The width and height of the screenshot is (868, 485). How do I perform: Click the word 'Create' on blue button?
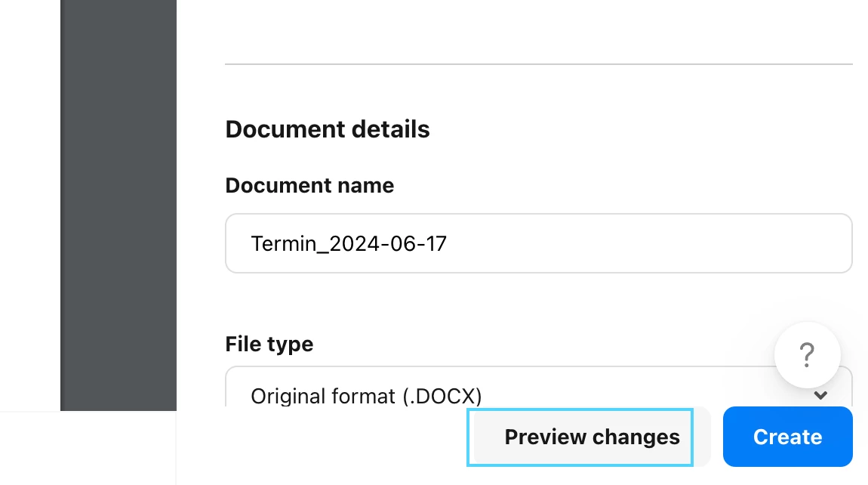click(x=787, y=437)
